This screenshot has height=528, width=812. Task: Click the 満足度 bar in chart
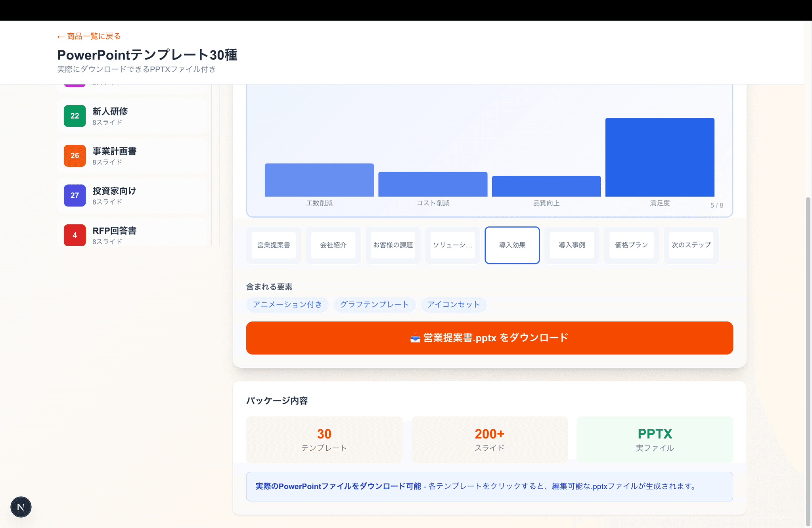(x=660, y=157)
